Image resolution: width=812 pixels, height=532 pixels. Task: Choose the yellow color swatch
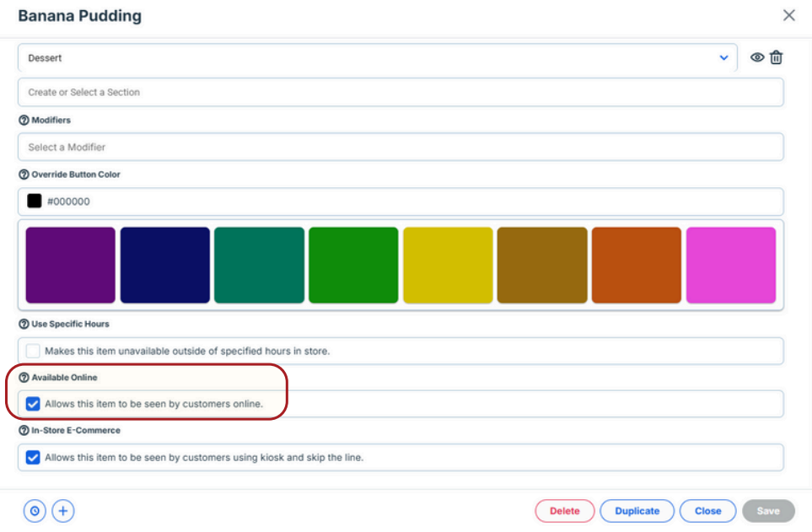coord(448,266)
